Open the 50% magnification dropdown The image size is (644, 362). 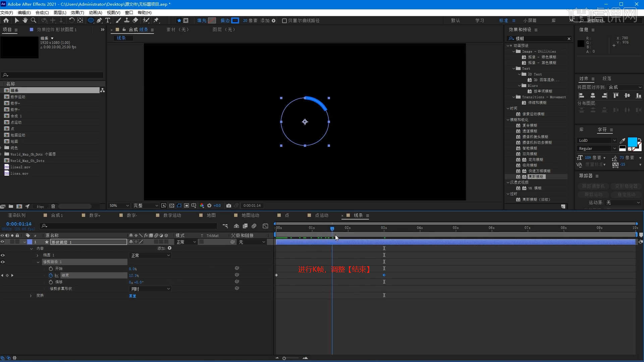click(119, 205)
